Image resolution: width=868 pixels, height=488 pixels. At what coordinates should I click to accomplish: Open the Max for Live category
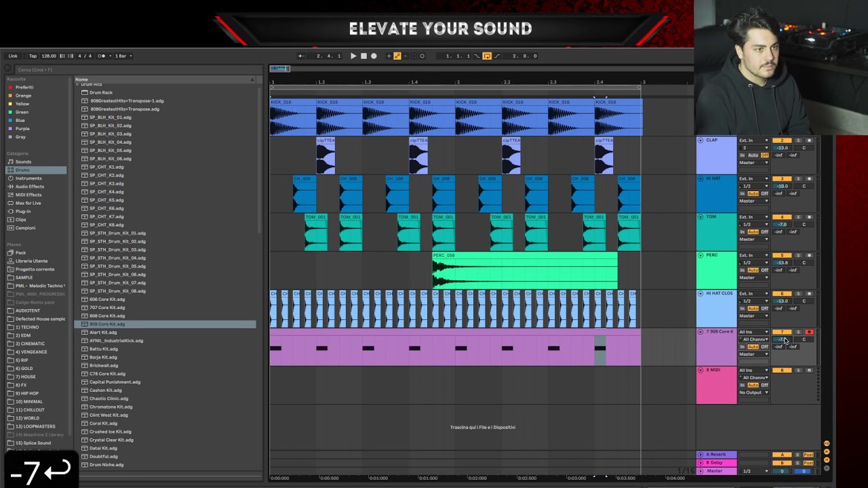pos(28,203)
